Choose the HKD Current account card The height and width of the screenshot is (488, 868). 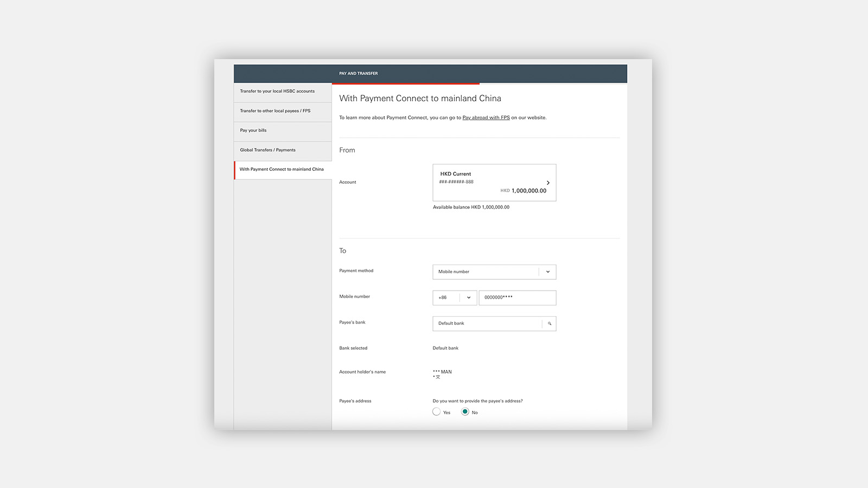(494, 183)
